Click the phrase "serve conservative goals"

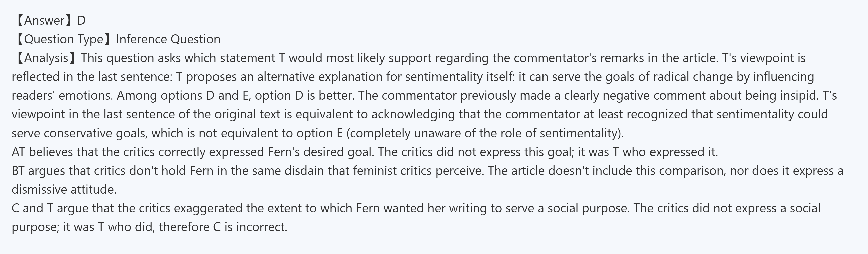click(x=79, y=134)
